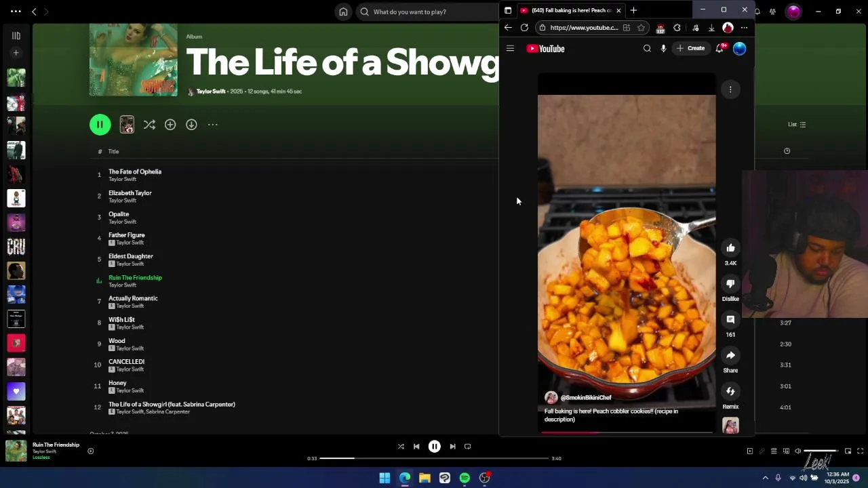Pause album playback with the green button
868x488 pixels.
point(100,124)
